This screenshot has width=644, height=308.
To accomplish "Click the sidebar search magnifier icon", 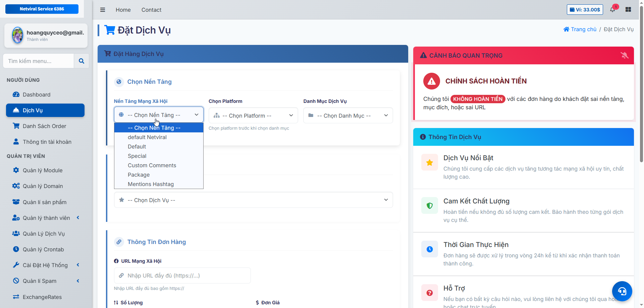I will point(81,61).
